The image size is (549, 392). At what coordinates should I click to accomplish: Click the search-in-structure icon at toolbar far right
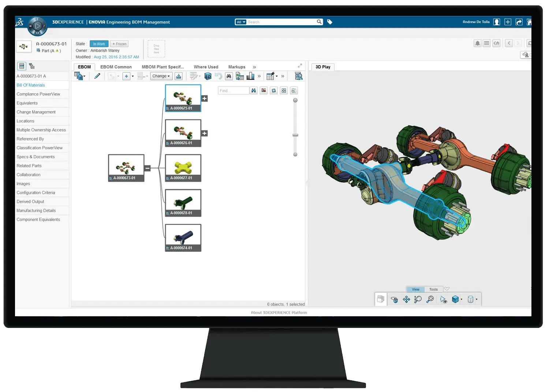(299, 76)
